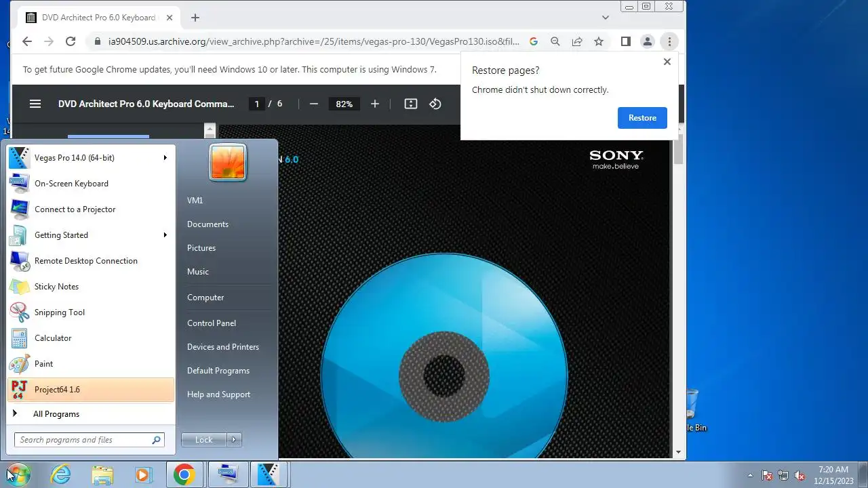Click the user account picture in Start menu
868x488 pixels.
[228, 163]
